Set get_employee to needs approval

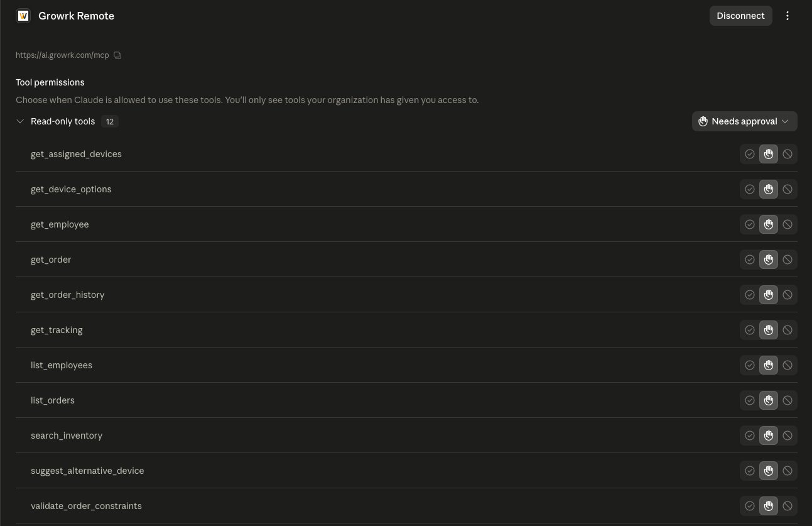(769, 224)
